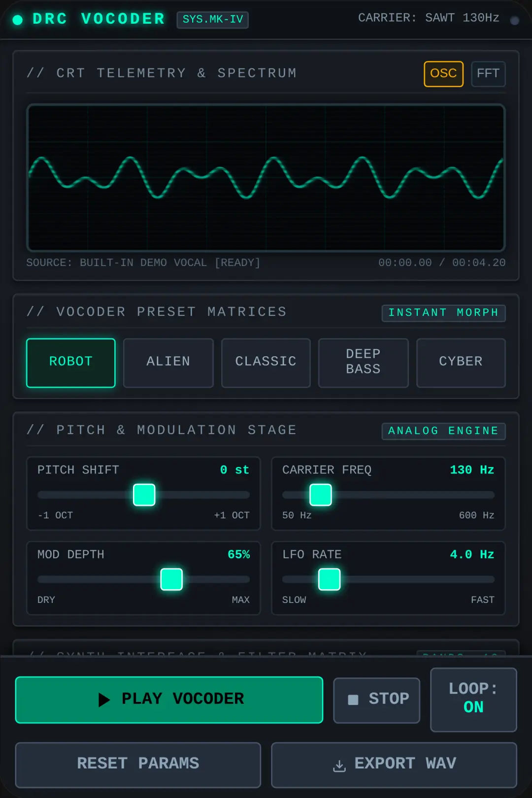Click the '50 Hz' minimum label
Viewport: 532px width, 798px height.
(x=297, y=516)
